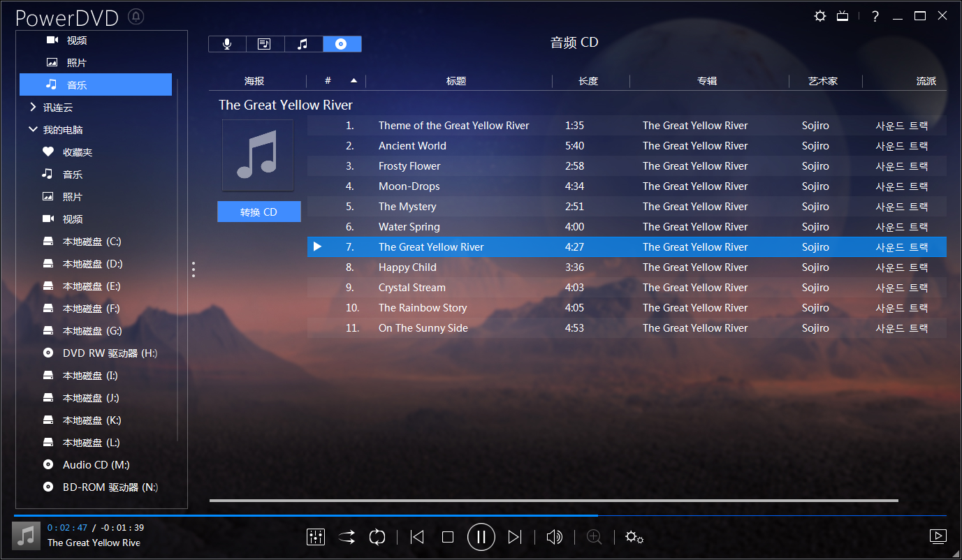This screenshot has width=962, height=560.
Task: Toggle repeat playback
Action: pos(377,537)
